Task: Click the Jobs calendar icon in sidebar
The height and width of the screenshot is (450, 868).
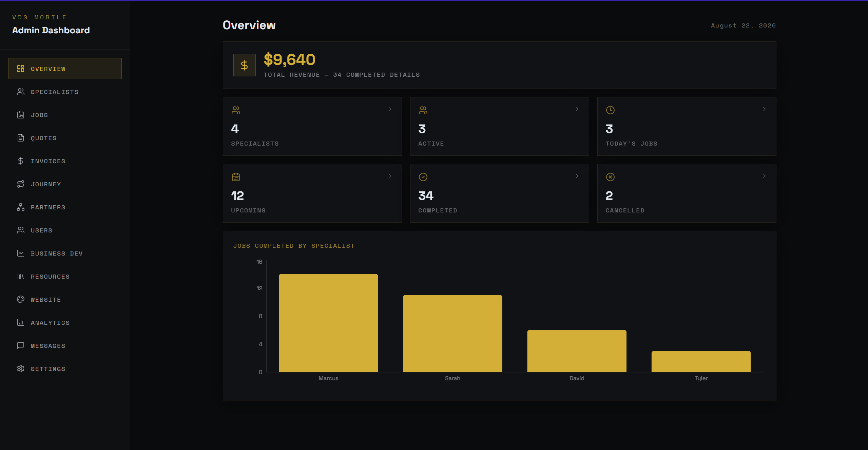Action: click(x=21, y=115)
